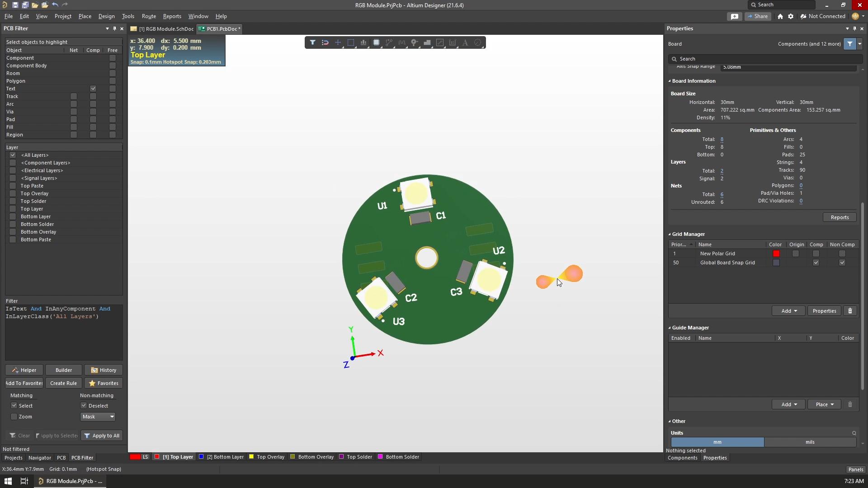This screenshot has width=868, height=488.
Task: Toggle Top Layer visibility checkbox
Action: click(12, 209)
